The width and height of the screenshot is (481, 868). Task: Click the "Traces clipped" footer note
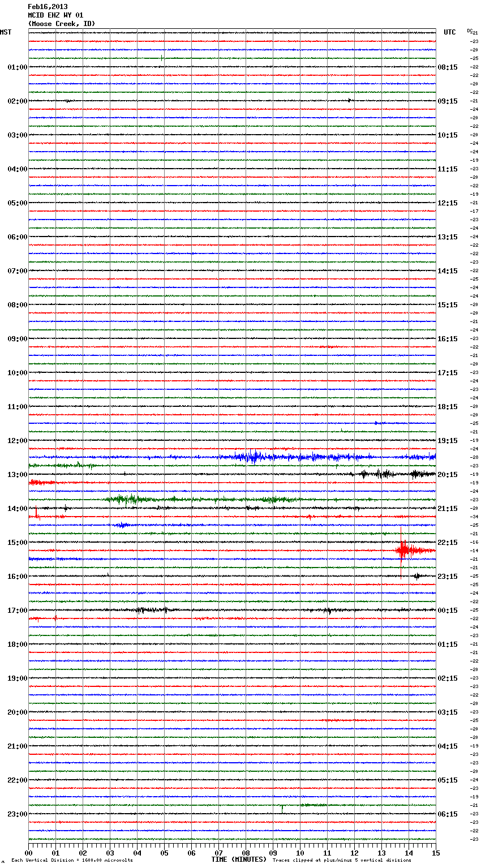(x=342, y=861)
